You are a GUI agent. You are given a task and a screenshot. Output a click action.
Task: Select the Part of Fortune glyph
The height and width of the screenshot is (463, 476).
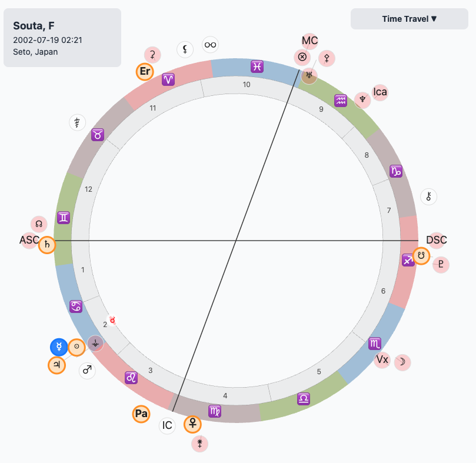tap(302, 57)
